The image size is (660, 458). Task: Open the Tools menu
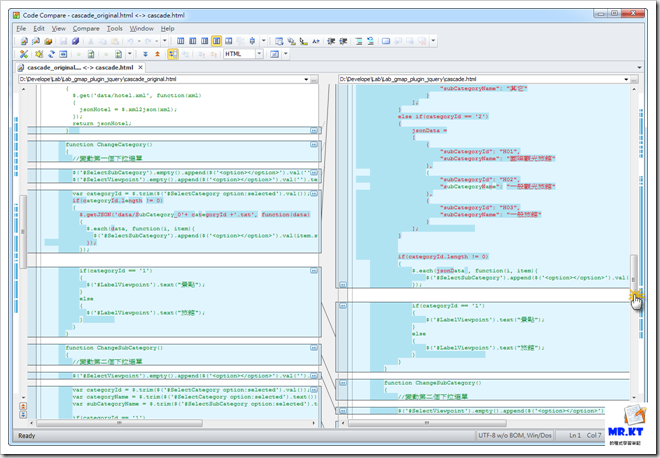click(x=115, y=28)
